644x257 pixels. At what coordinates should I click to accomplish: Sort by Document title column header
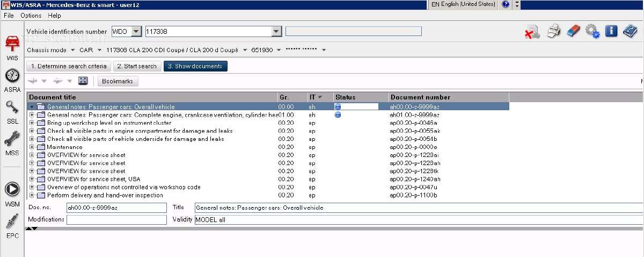point(152,97)
